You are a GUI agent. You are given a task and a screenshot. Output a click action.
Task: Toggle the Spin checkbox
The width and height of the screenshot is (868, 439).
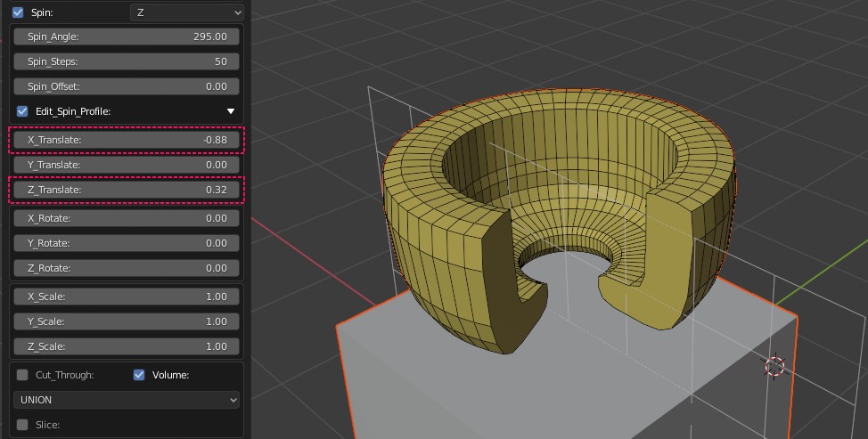coord(18,12)
